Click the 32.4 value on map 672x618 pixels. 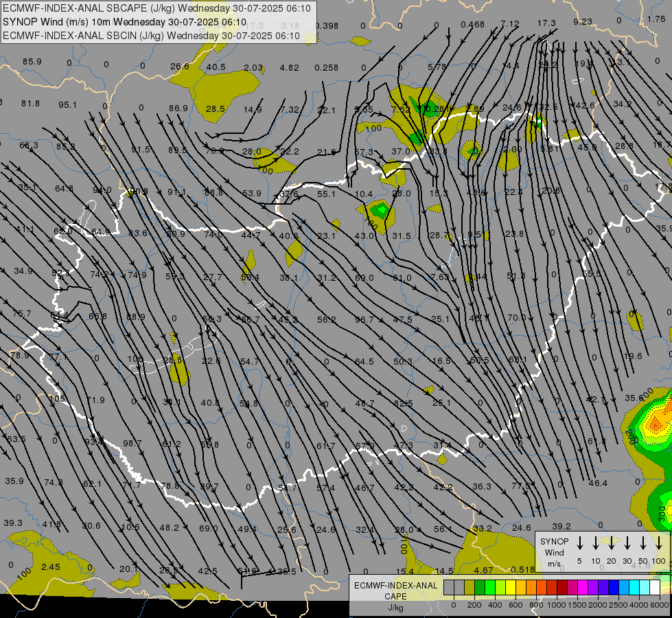(x=365, y=529)
